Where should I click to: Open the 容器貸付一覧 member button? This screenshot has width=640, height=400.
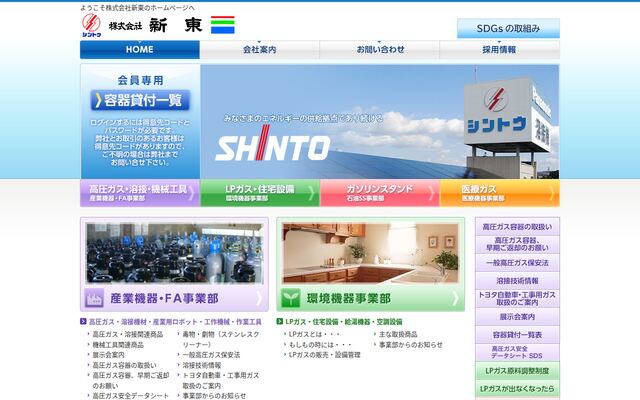pos(140,100)
